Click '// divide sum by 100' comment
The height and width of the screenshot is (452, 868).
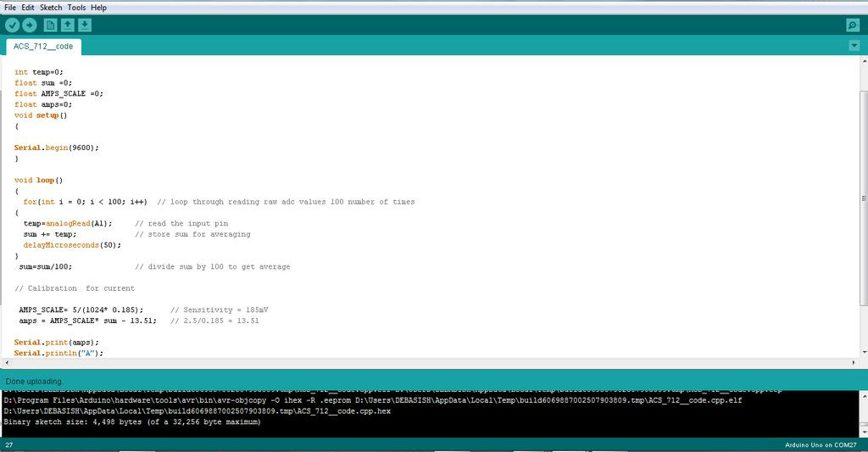[x=213, y=266]
